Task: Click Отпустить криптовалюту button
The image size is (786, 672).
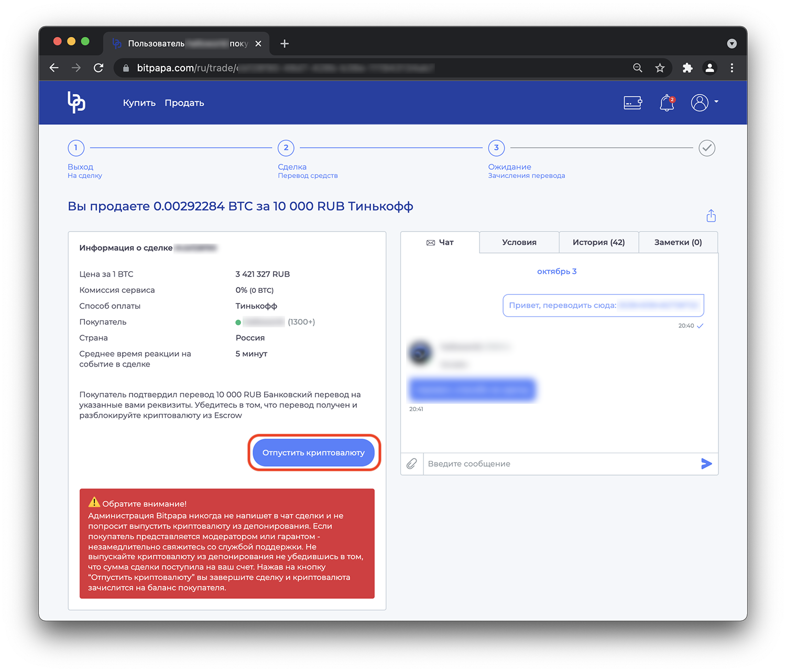Action: pyautogui.click(x=313, y=453)
